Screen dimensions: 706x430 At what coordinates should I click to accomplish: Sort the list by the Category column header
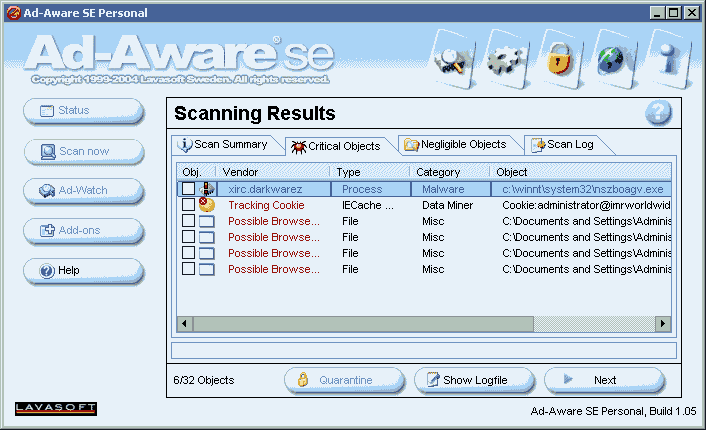pos(449,172)
